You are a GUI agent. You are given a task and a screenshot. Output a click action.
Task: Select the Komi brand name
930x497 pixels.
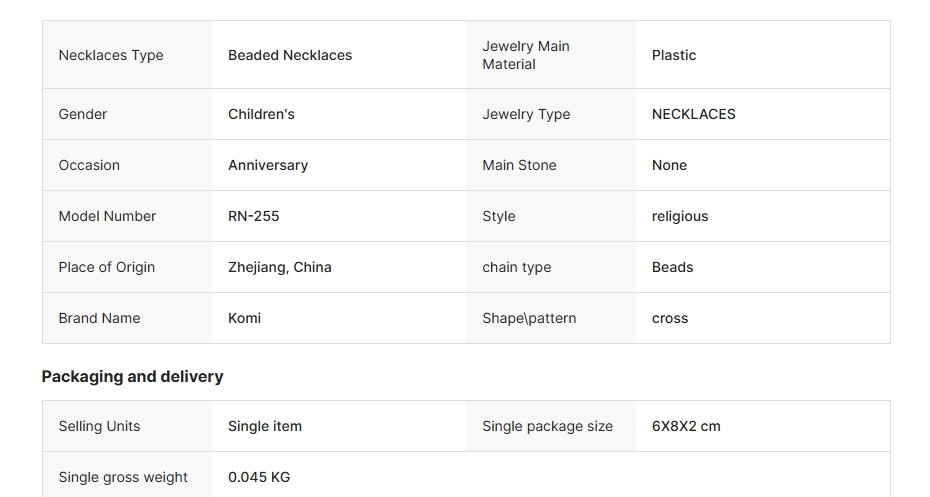(x=244, y=318)
